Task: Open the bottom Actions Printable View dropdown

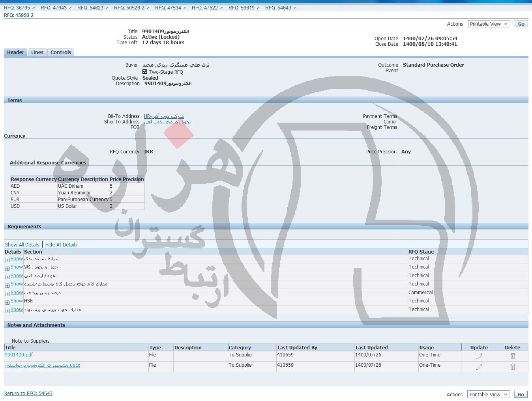Action: (x=489, y=395)
